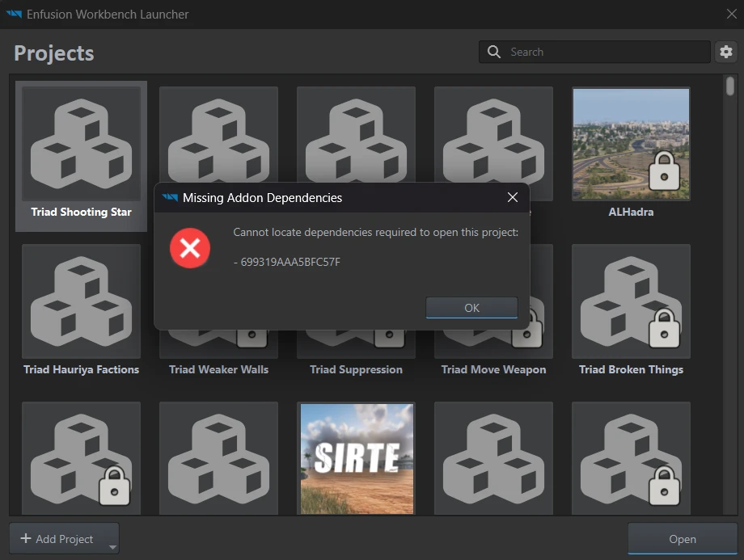
Task: Click the magnifier search icon
Action: 494,52
